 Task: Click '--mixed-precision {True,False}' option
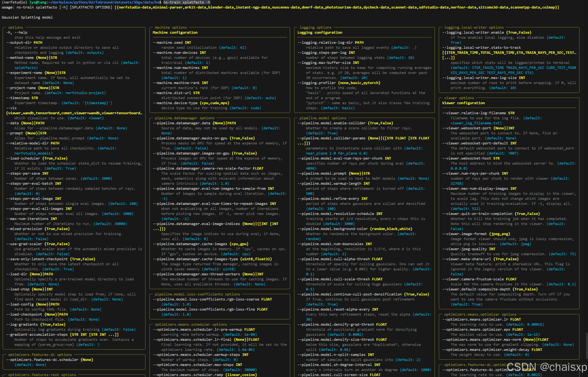point(38,229)
